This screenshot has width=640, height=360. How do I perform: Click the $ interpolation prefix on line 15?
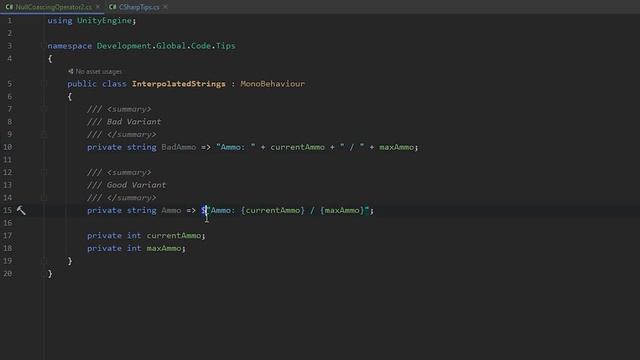pyautogui.click(x=203, y=210)
